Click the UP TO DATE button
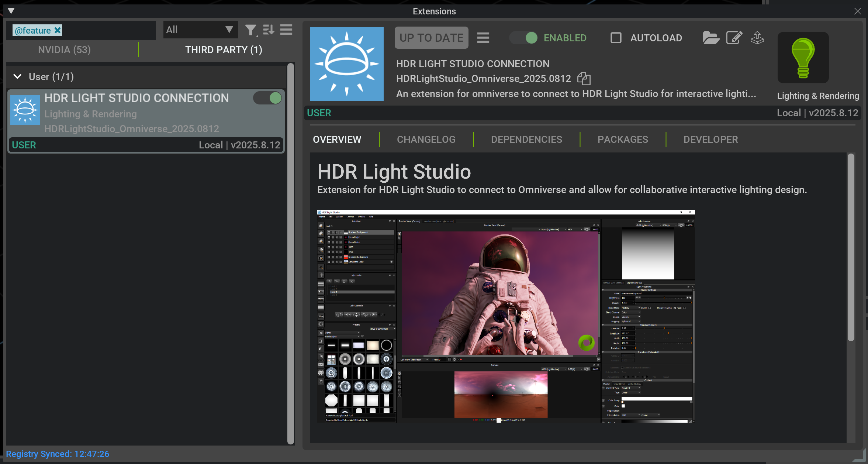868x464 pixels. click(x=431, y=37)
